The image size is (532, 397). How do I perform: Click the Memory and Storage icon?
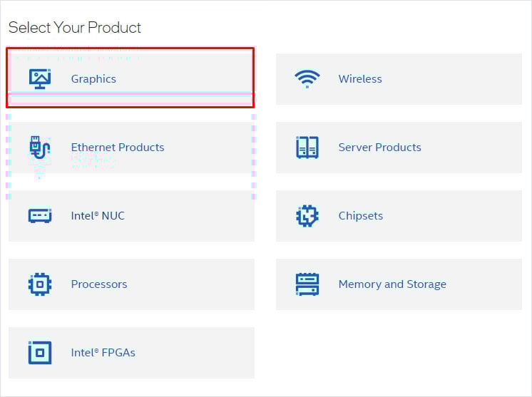click(307, 284)
